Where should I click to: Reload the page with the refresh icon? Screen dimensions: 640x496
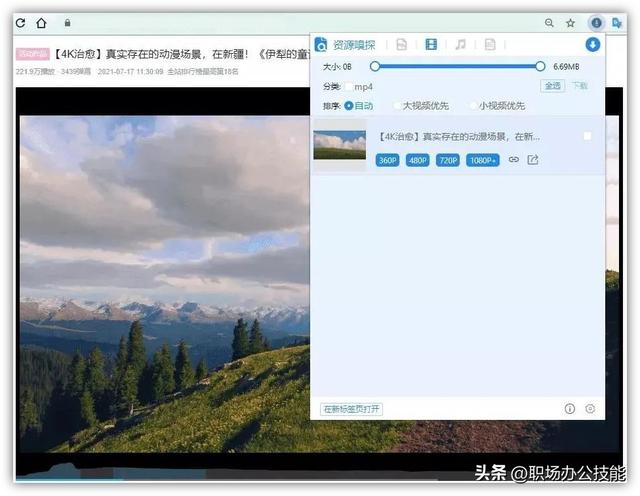click(20, 23)
